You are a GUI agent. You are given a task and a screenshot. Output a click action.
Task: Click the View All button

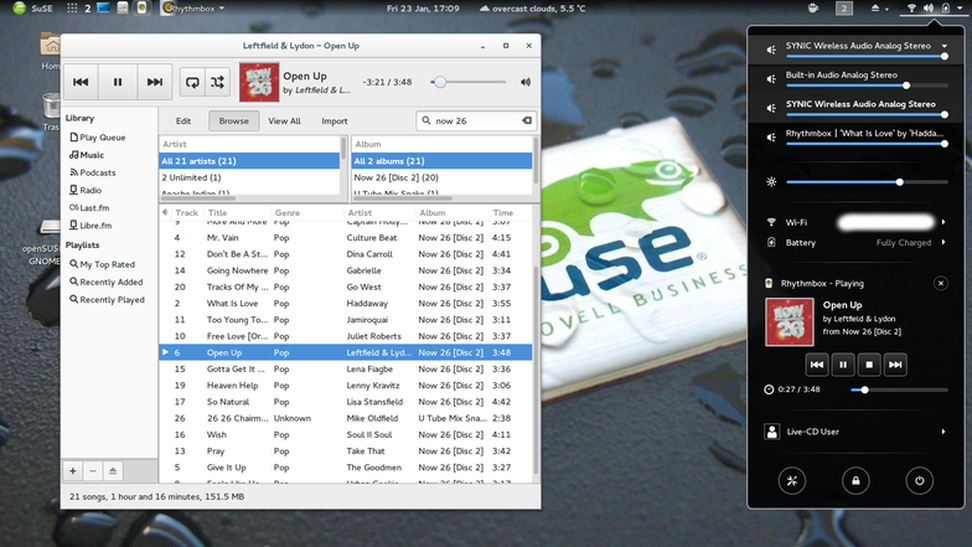click(284, 121)
